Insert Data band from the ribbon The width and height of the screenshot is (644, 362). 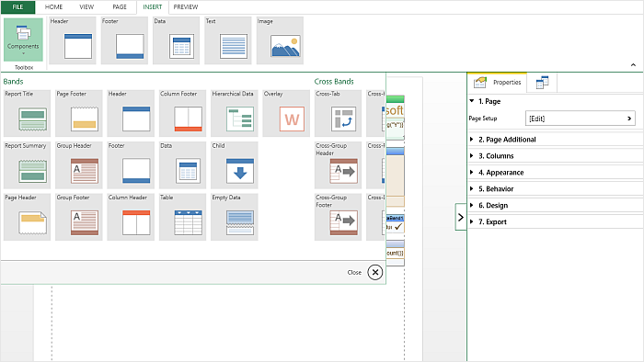[176, 40]
